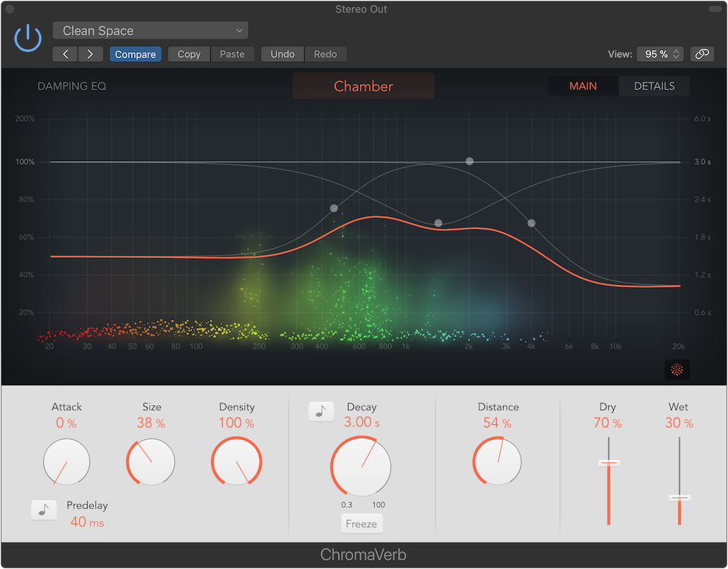The height and width of the screenshot is (569, 728).
Task: Click the Distance knob
Action: tap(497, 461)
